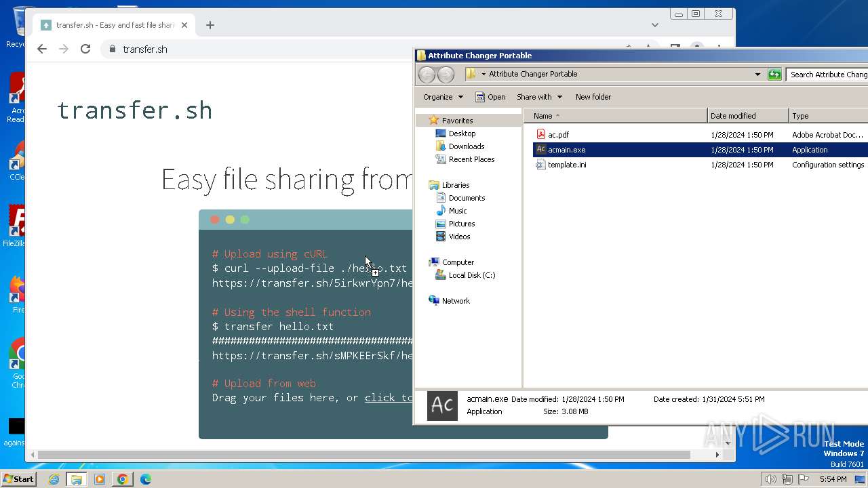
Task: Open FileZilla desktop shortcut
Action: click(15, 227)
